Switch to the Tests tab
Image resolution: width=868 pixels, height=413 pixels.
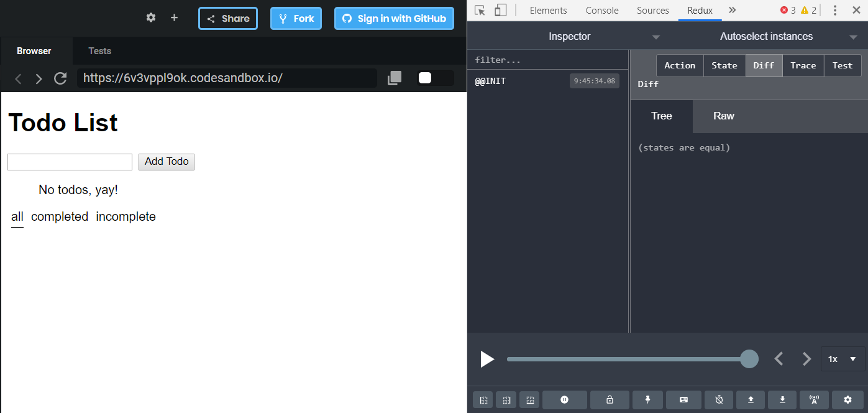pyautogui.click(x=99, y=50)
